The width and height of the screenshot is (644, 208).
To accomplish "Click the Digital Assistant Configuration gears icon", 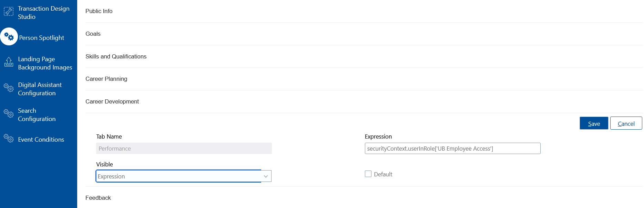I will coord(9,87).
